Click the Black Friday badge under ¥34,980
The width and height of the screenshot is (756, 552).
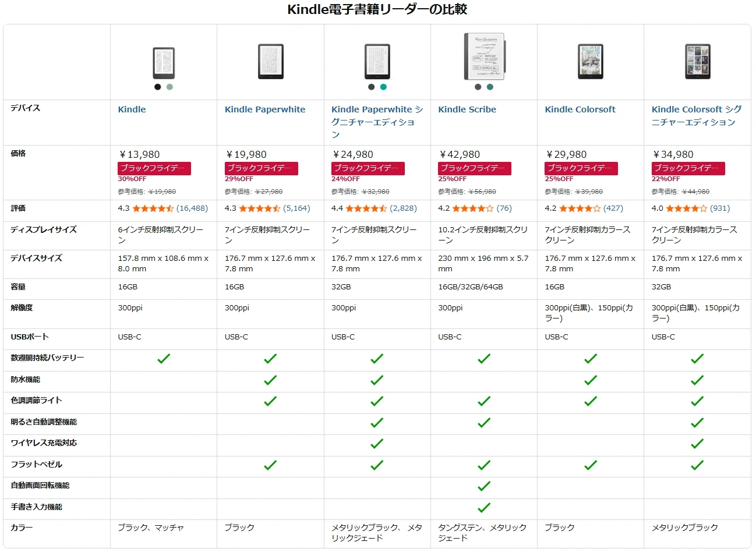pos(688,168)
